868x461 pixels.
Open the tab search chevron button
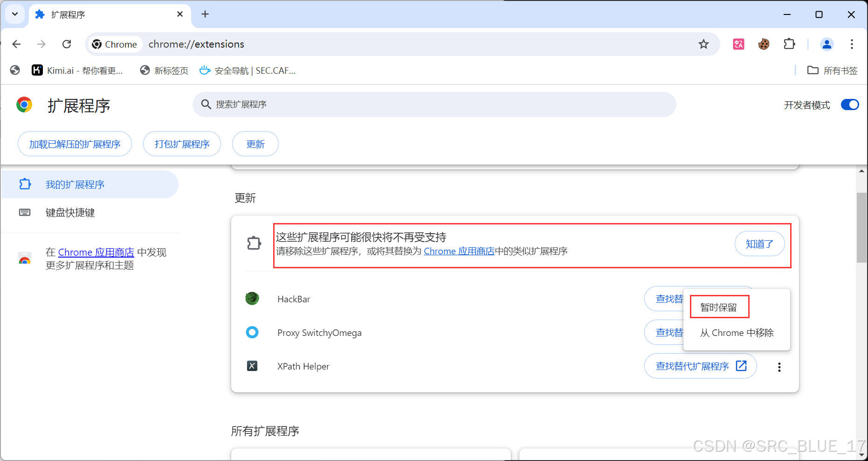click(15, 14)
